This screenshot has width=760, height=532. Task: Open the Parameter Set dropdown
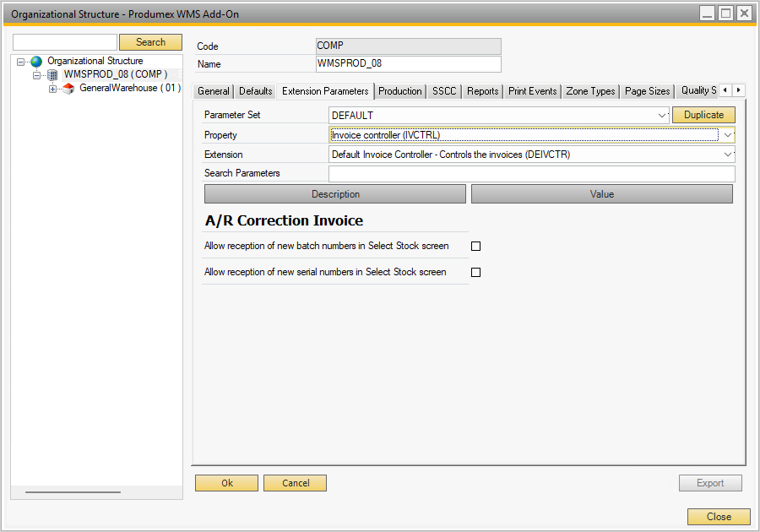click(x=662, y=116)
